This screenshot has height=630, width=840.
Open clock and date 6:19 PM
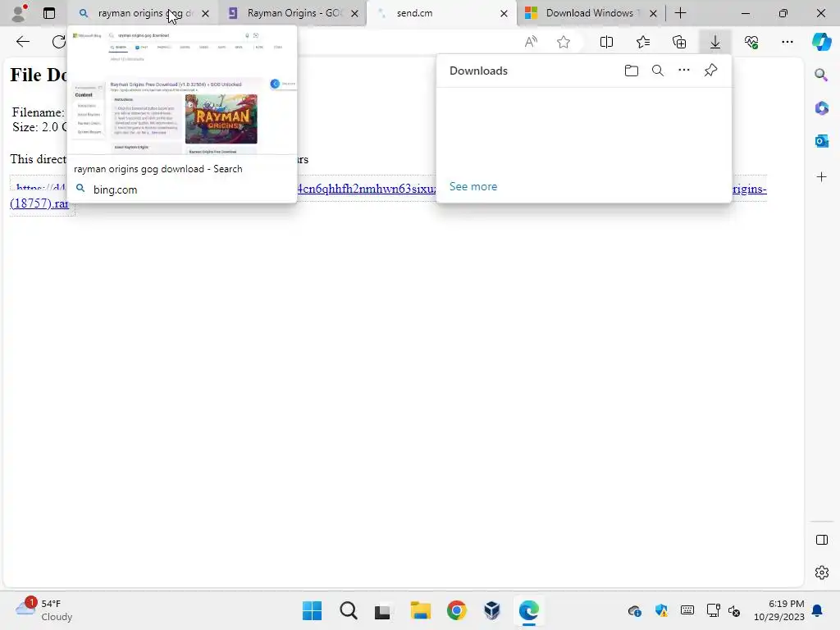coord(779,610)
